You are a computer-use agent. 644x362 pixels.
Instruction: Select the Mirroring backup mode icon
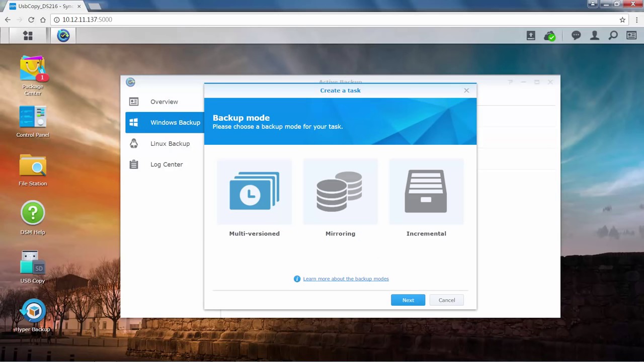click(340, 191)
